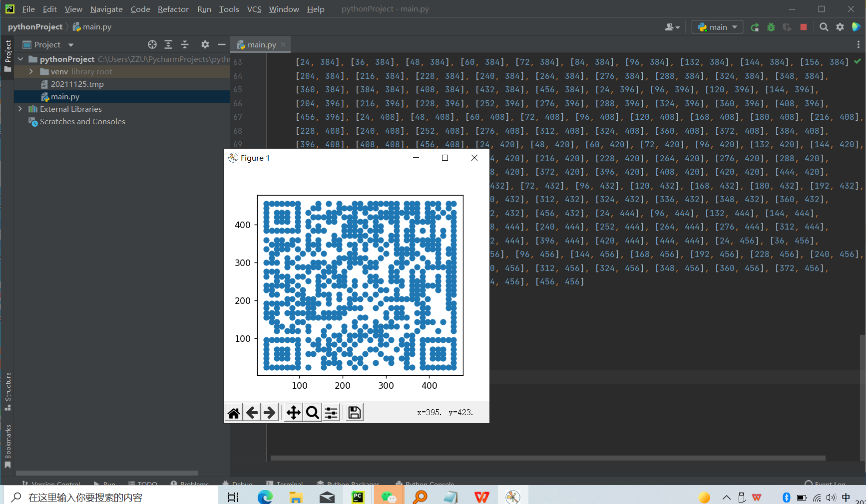Click line number 66 in the gutter

click(x=238, y=103)
